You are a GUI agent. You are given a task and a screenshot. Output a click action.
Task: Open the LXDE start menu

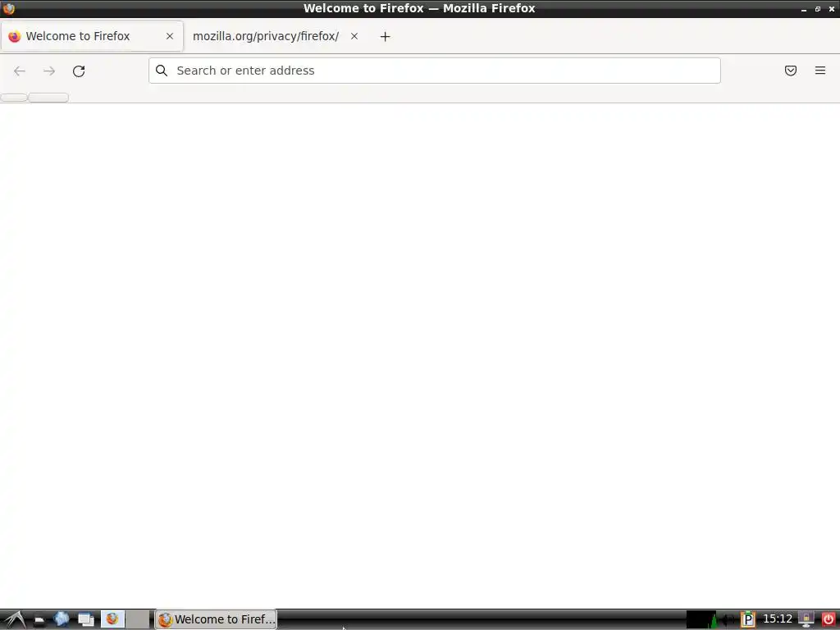coord(14,620)
